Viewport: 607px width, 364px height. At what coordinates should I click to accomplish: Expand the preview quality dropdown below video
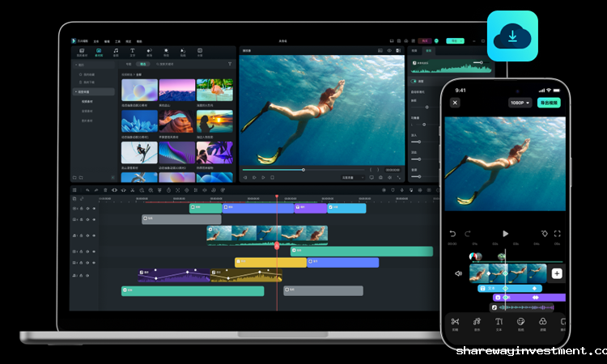tap(348, 176)
